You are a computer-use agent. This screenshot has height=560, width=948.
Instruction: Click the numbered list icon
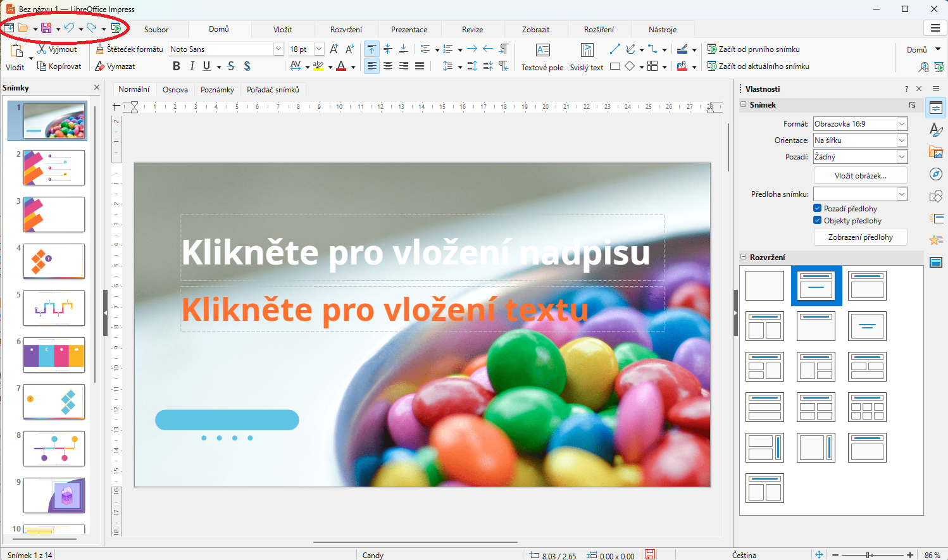click(x=448, y=49)
